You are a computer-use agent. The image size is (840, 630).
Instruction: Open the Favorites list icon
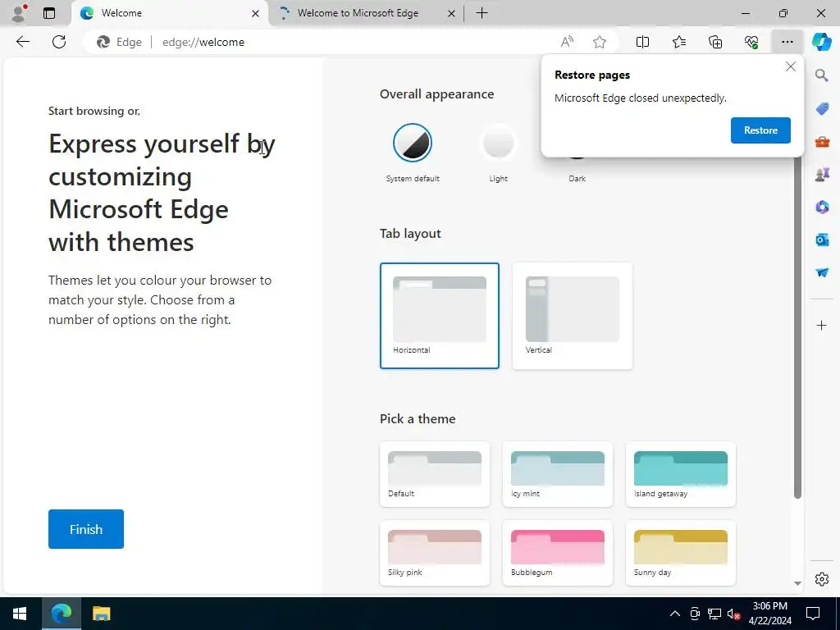678,42
